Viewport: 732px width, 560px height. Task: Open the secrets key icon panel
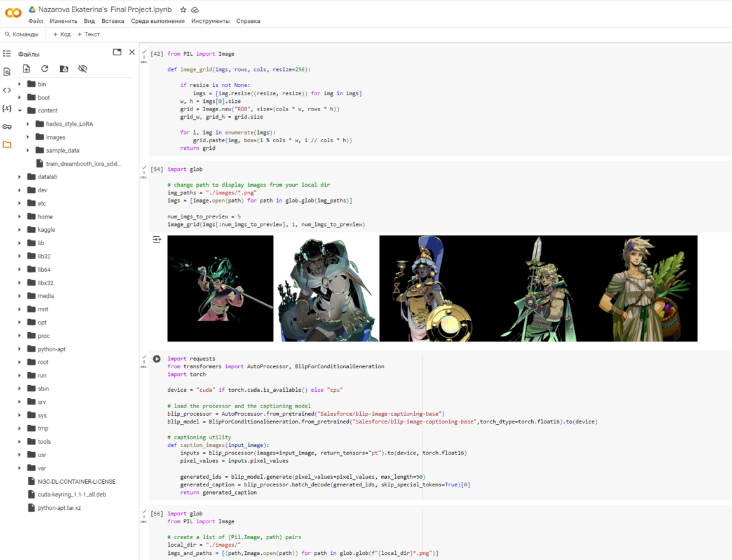[7, 127]
